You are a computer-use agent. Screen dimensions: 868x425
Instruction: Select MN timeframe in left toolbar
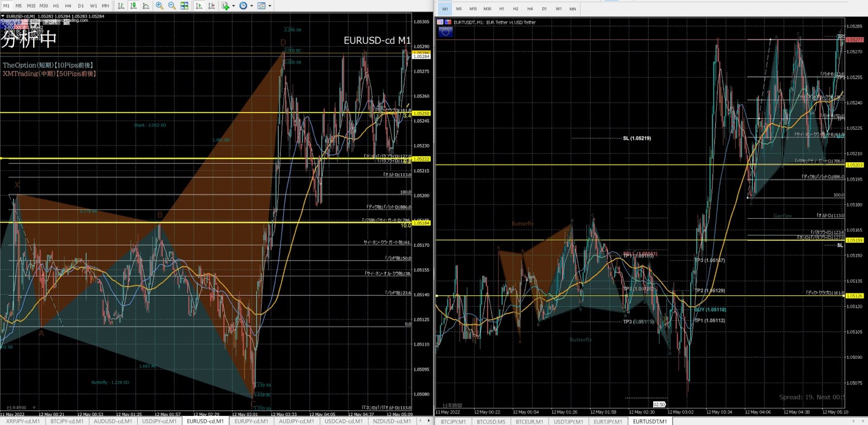(x=105, y=6)
